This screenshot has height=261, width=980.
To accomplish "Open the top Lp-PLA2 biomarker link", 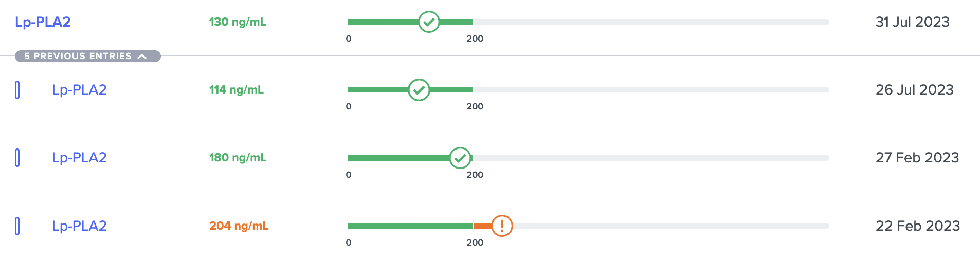I will pos(43,22).
